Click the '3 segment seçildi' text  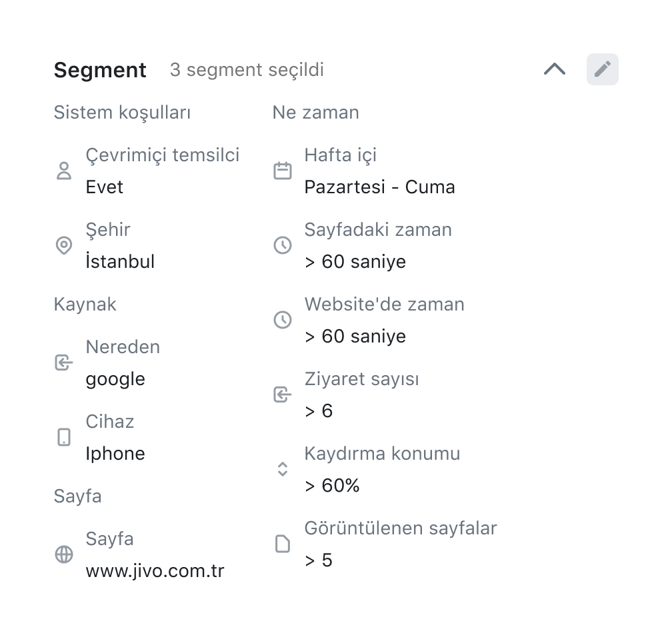[247, 70]
